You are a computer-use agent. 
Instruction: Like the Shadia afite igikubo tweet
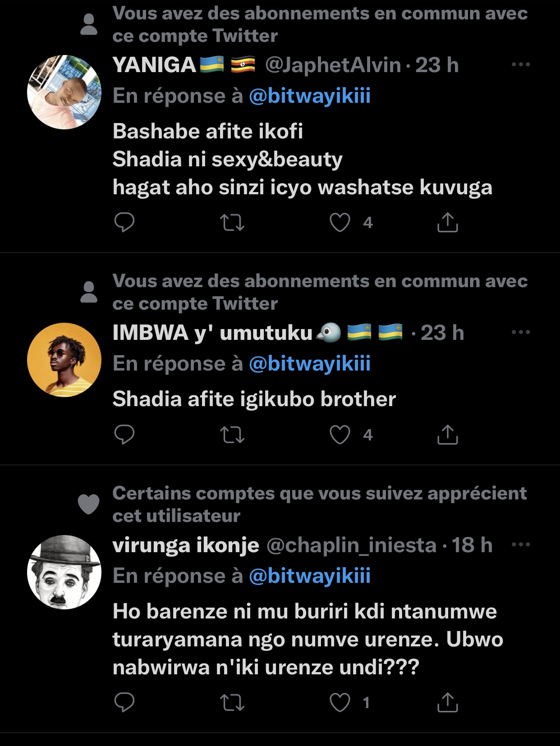340,435
